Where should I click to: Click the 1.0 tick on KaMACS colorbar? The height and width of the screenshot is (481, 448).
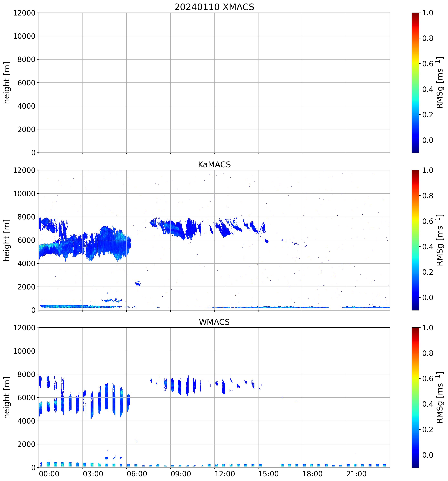pyautogui.click(x=428, y=170)
